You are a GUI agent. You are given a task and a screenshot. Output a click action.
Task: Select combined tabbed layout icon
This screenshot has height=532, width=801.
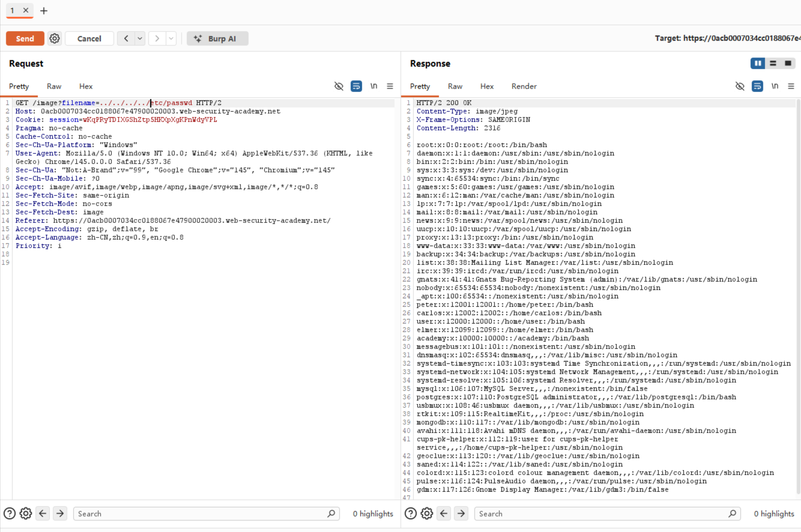tap(788, 63)
